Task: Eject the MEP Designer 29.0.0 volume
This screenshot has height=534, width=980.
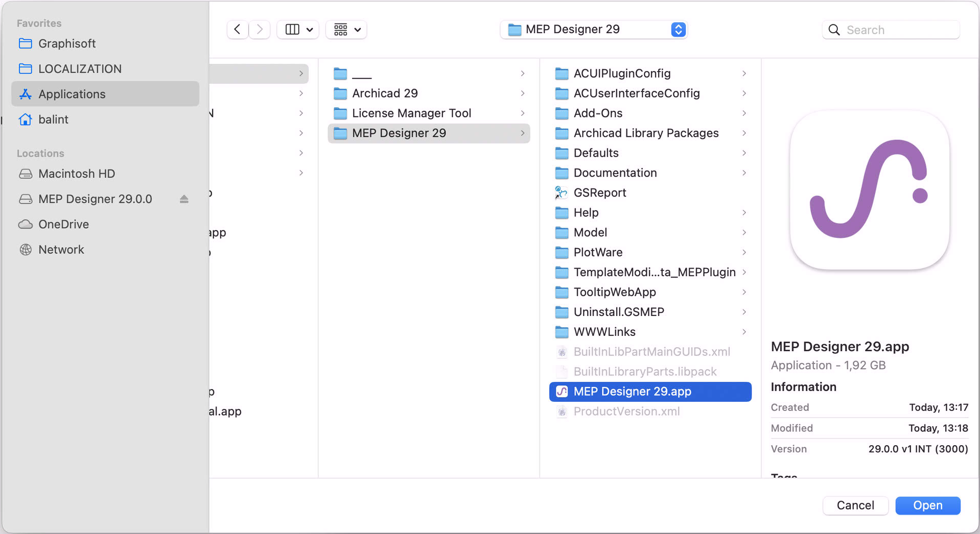Action: click(x=184, y=199)
